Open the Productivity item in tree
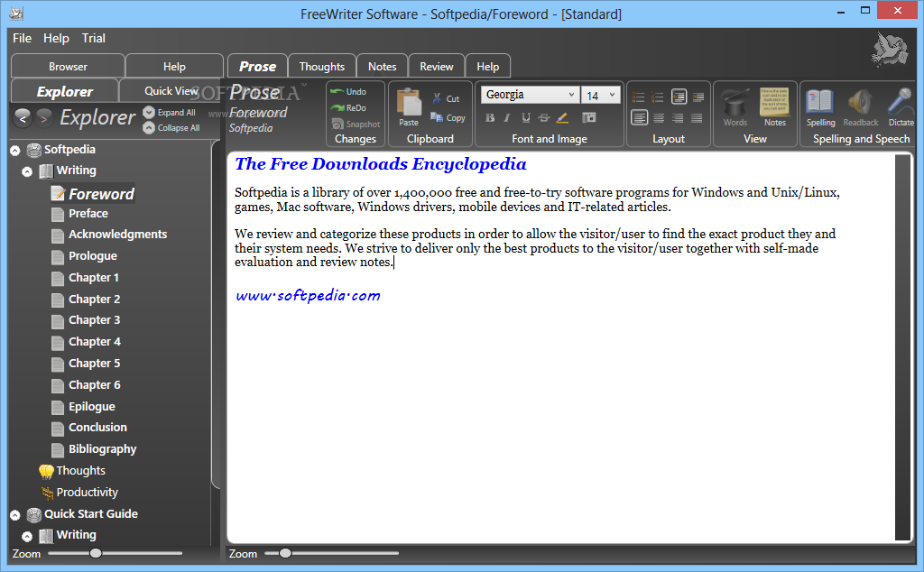The image size is (924, 572). pos(79,492)
